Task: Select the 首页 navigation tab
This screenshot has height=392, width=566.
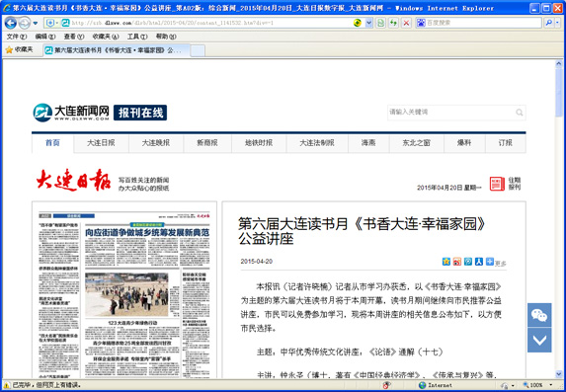Action: [52, 143]
